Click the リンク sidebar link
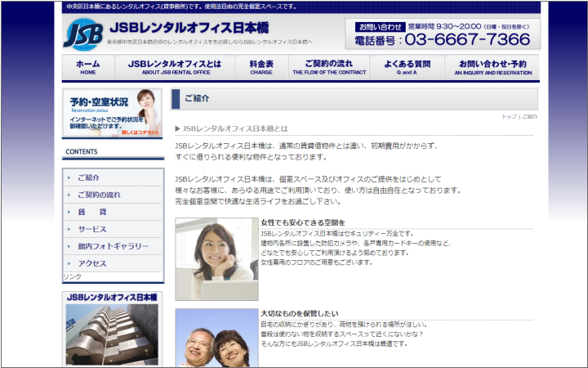This screenshot has height=368, width=588. [73, 276]
